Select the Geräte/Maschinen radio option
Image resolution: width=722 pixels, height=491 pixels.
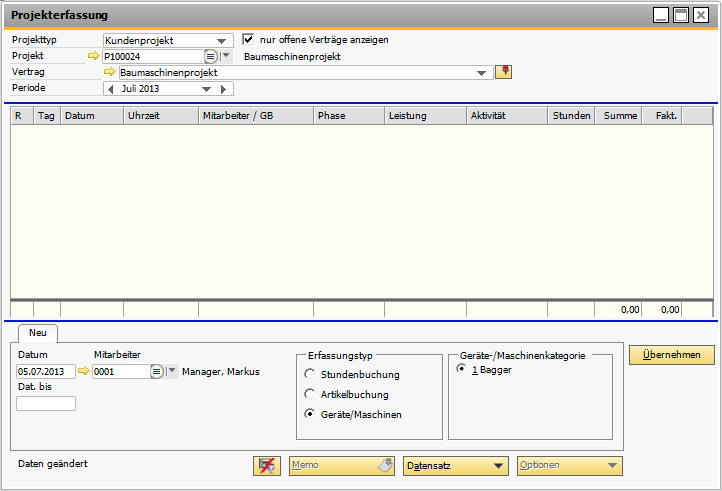(x=309, y=414)
